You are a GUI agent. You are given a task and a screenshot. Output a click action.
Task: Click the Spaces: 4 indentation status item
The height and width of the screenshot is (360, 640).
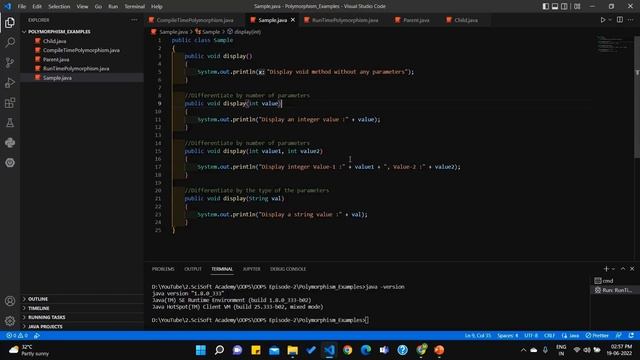(507, 336)
